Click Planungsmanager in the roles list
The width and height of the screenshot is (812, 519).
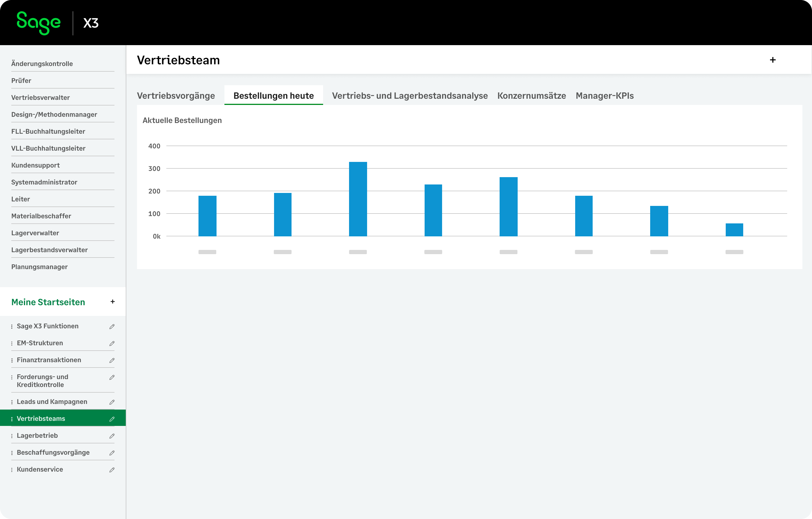39,267
